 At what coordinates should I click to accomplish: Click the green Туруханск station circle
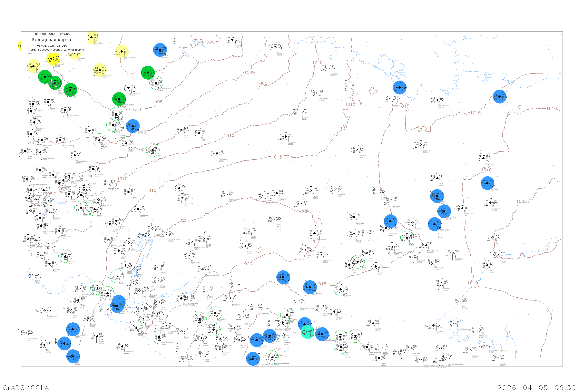(148, 73)
